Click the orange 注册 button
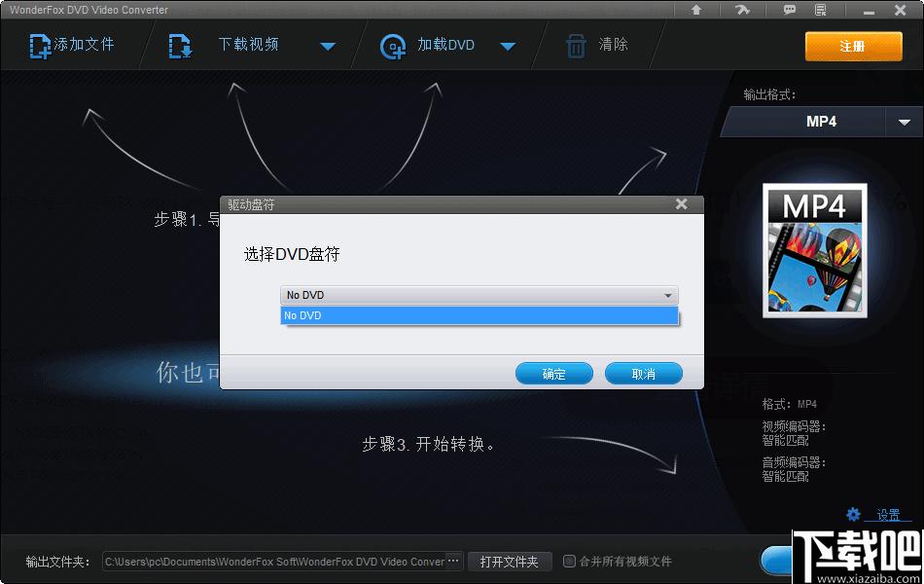The width and height of the screenshot is (924, 584). (x=853, y=46)
